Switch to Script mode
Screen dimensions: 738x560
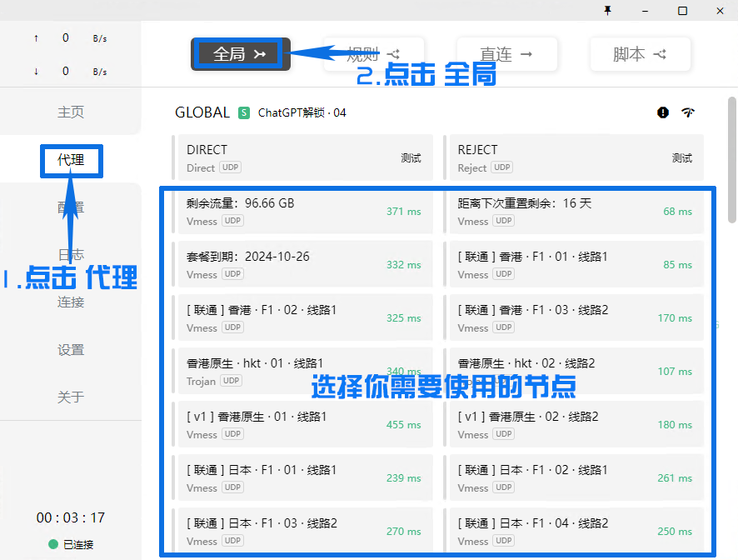click(640, 54)
